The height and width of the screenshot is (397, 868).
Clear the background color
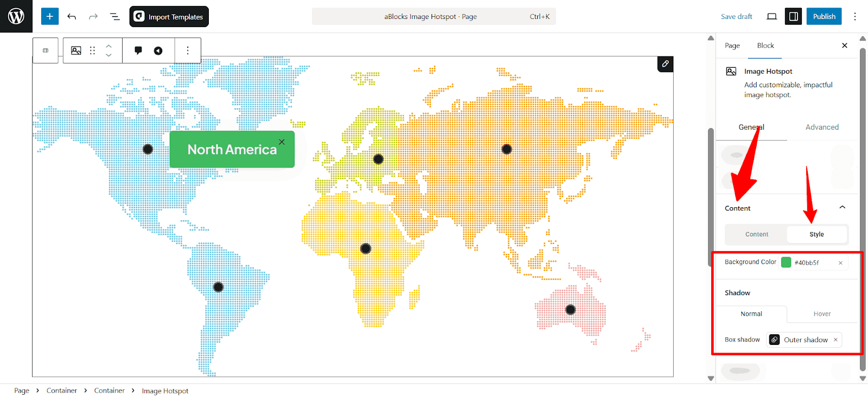(840, 263)
